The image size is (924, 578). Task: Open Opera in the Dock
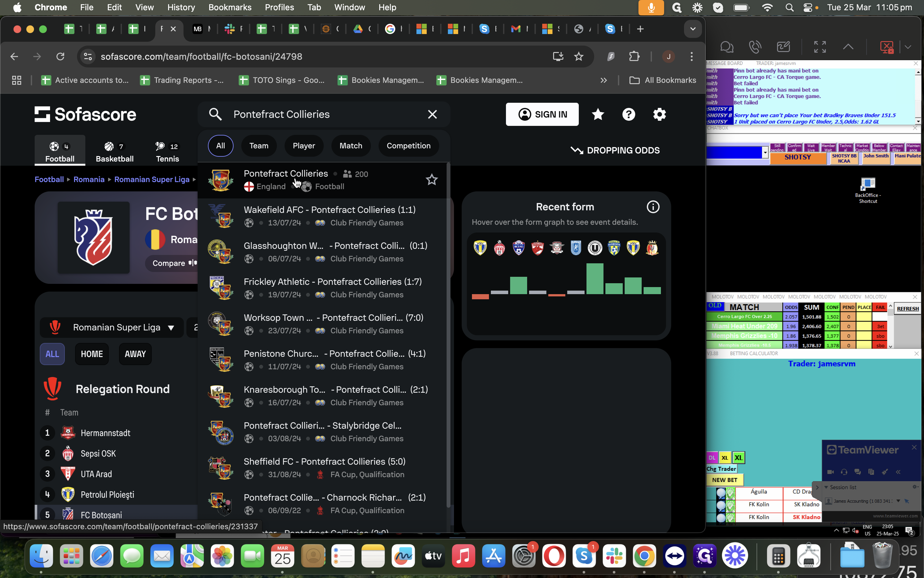pos(554,556)
